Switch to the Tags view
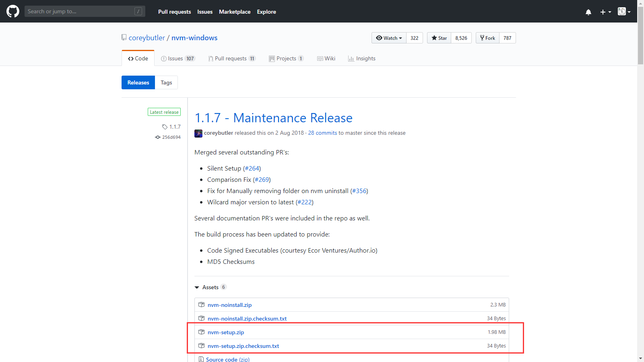 [166, 82]
